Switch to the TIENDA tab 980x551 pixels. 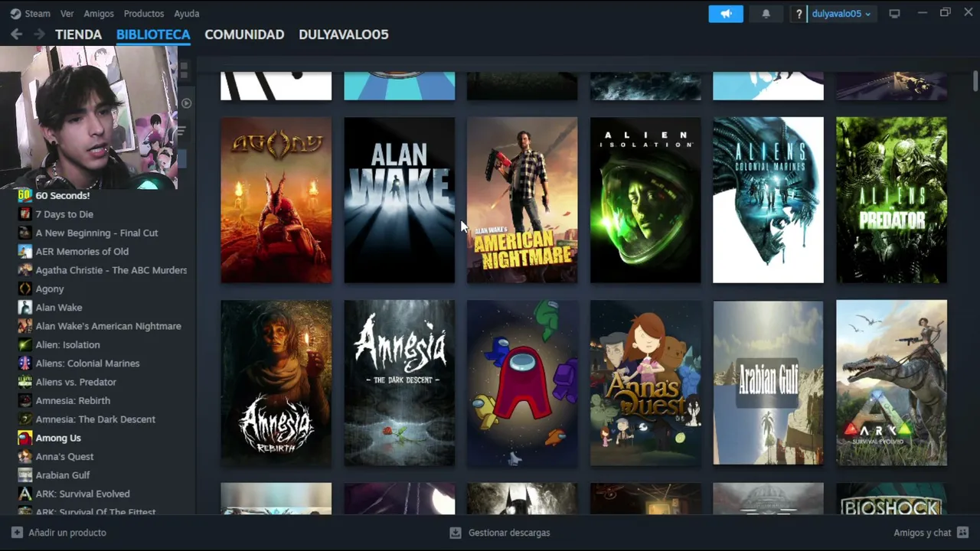coord(78,34)
